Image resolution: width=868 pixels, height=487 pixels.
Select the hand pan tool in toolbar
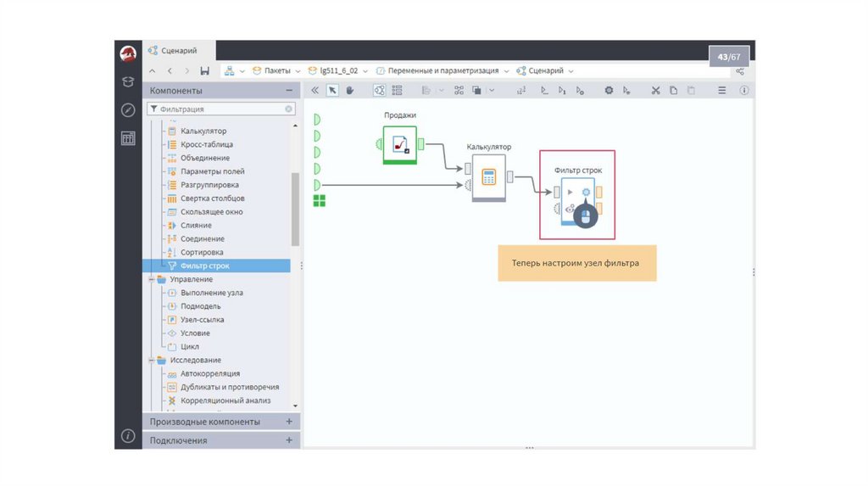(349, 90)
